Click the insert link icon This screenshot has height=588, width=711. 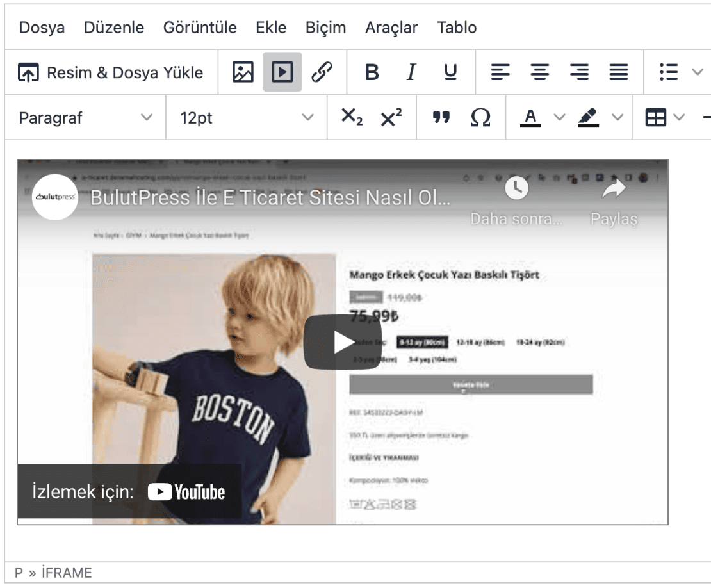pyautogui.click(x=322, y=72)
